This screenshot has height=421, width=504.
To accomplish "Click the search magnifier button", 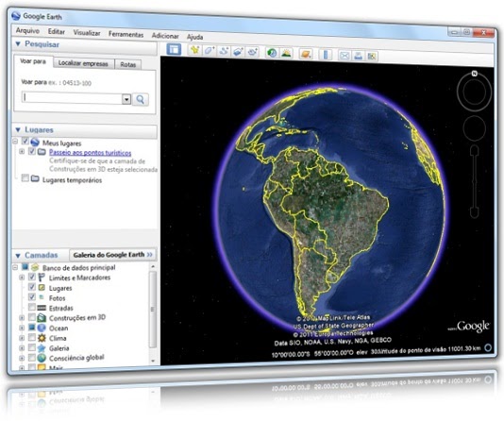I will click(x=140, y=99).
